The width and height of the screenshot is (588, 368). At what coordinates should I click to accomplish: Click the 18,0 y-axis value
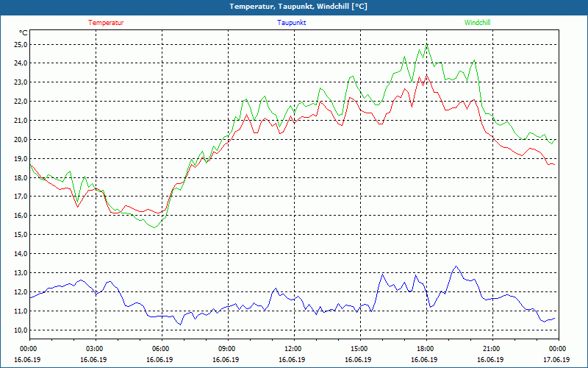[21, 177]
